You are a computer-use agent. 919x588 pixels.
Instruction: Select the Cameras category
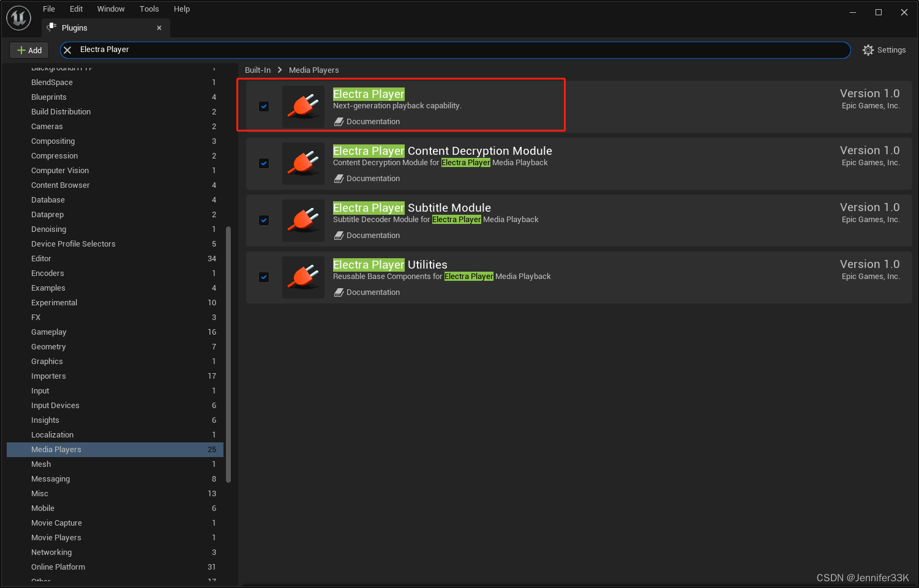pyautogui.click(x=115, y=127)
